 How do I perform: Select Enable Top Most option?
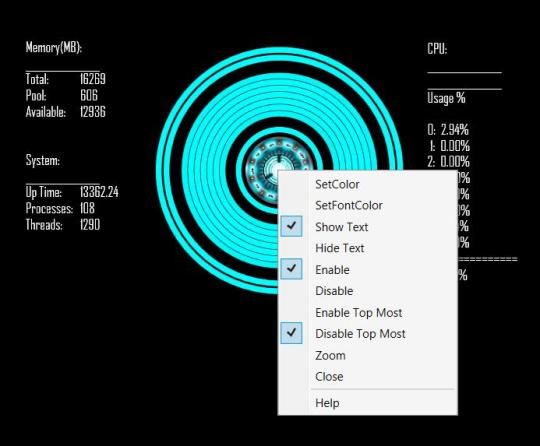click(367, 312)
